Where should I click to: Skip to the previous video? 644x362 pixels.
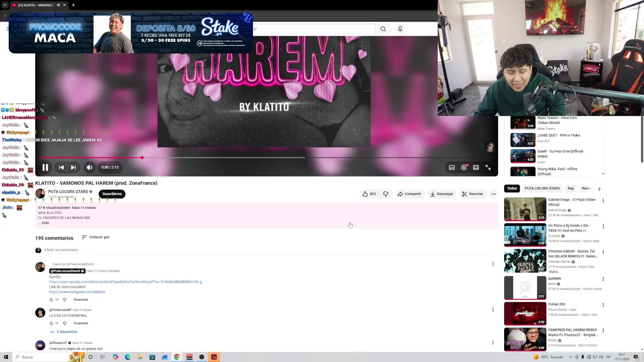pos(61,167)
